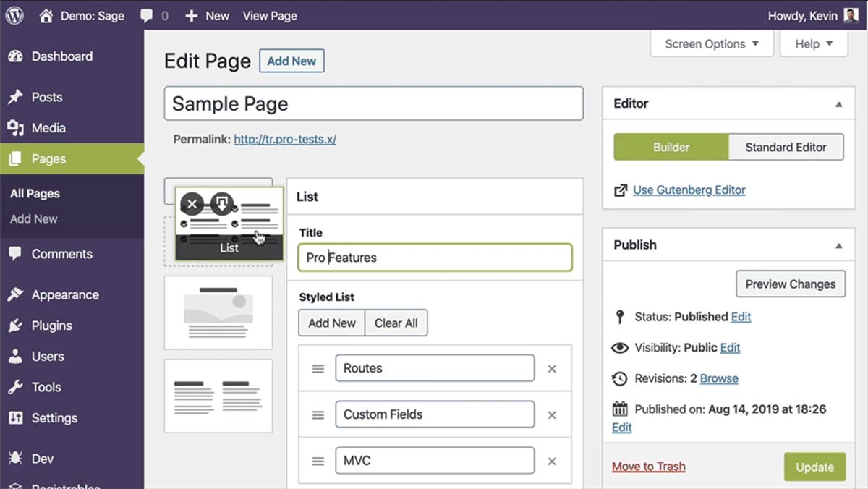Screen dimensions: 868x489
Task: Click inside the Sample Page title field
Action: 374,103
